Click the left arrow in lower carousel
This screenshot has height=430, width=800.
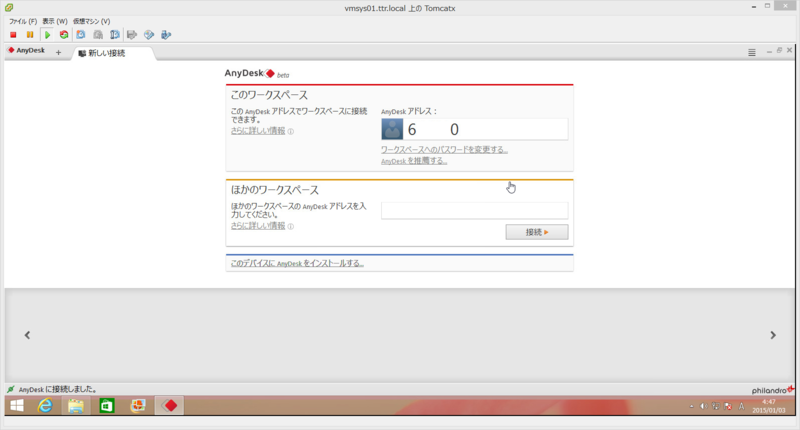[x=28, y=335]
